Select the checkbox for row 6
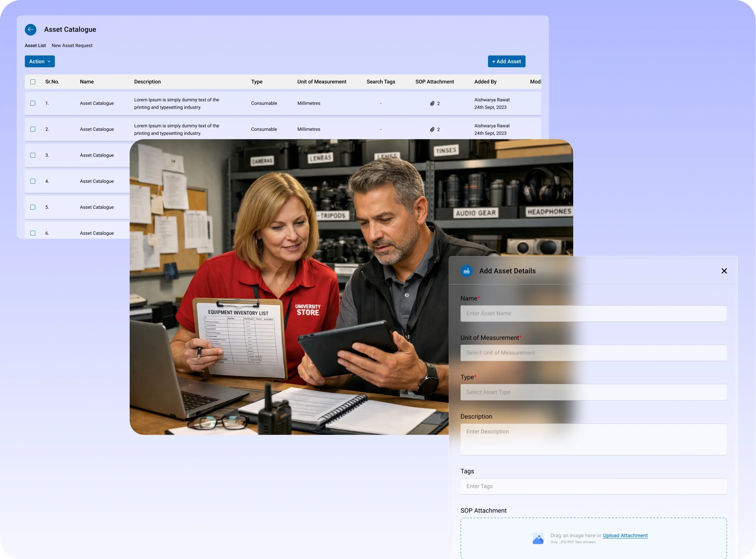Viewport: 756px width, 559px height. [33, 233]
